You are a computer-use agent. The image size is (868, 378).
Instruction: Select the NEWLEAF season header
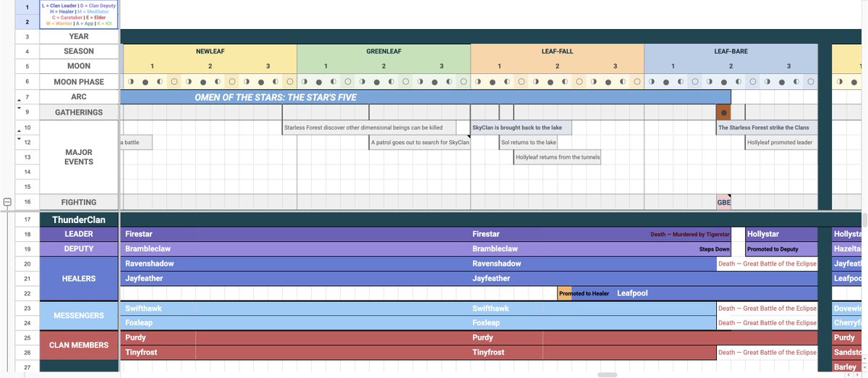click(210, 51)
